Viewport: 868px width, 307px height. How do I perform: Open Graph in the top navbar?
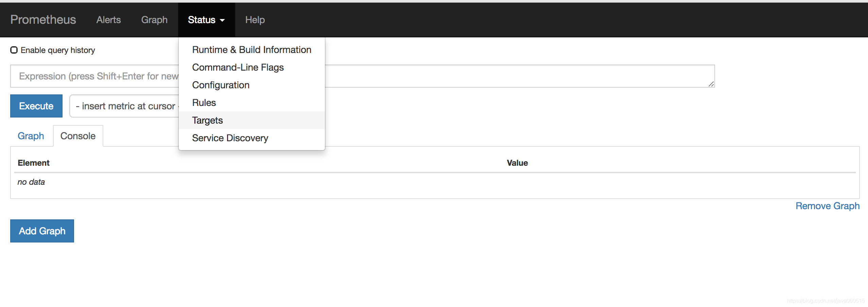(154, 20)
